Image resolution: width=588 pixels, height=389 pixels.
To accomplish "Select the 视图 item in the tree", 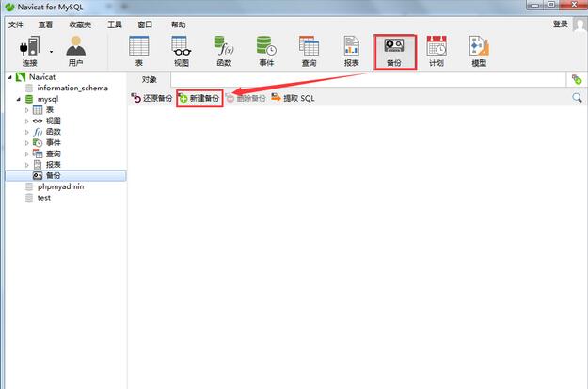I will [x=53, y=121].
